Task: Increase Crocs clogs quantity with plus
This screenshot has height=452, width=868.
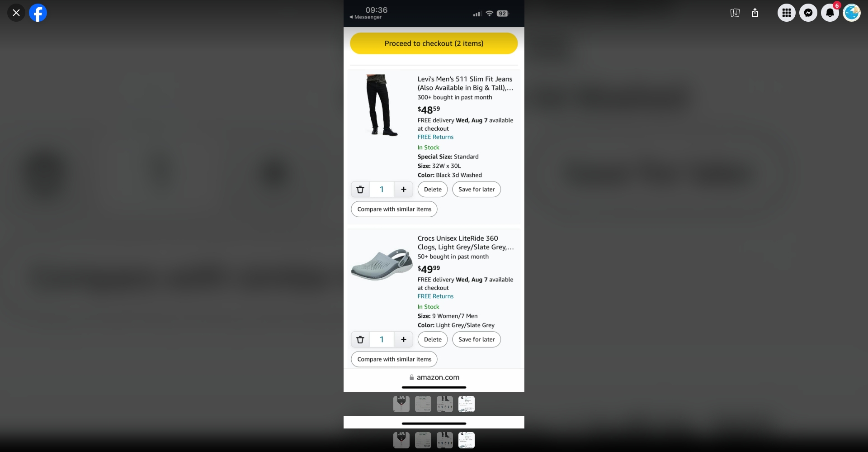Action: tap(404, 339)
